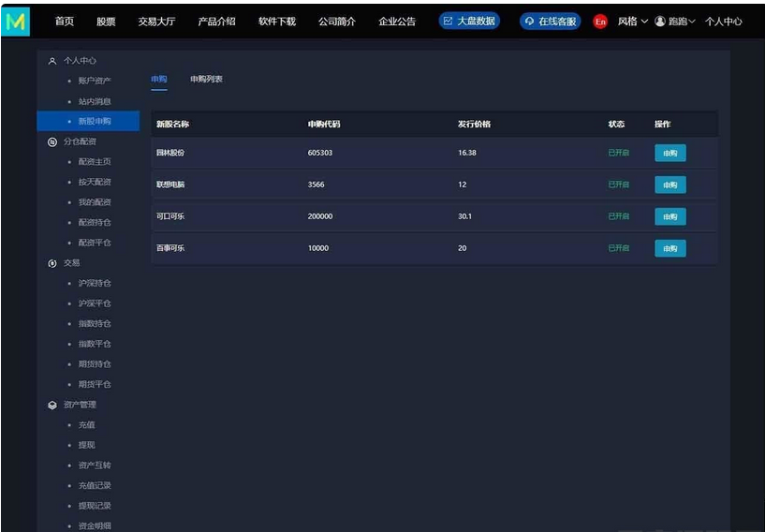Image resolution: width=765 pixels, height=532 pixels.
Task: Open 配资主页 in the sidebar
Action: 95,161
